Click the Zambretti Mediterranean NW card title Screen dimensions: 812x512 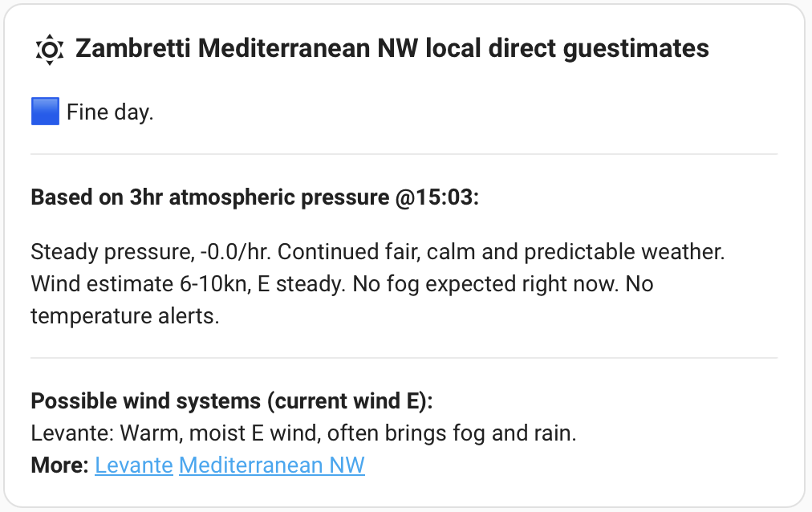(392, 49)
